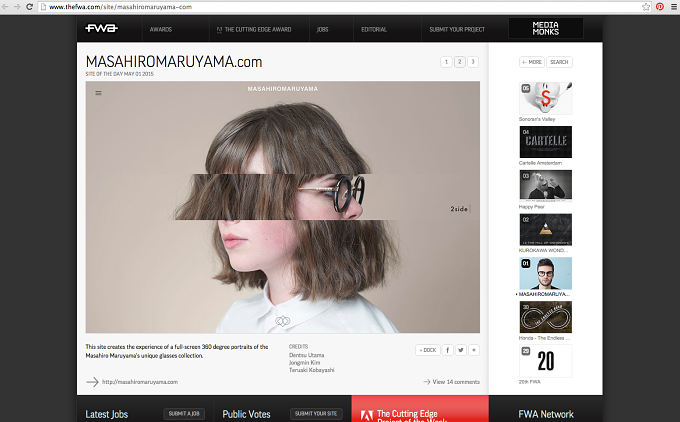Open Sonoran's Valley thumbnail
This screenshot has height=422, width=680.
click(546, 98)
